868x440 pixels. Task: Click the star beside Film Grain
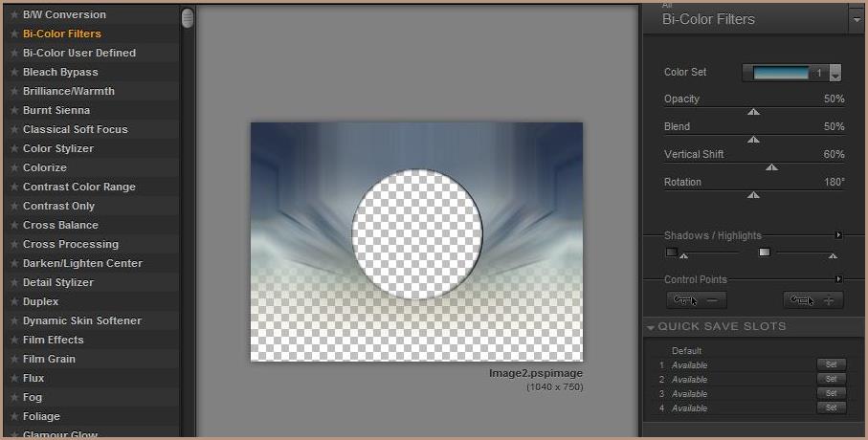click(13, 359)
